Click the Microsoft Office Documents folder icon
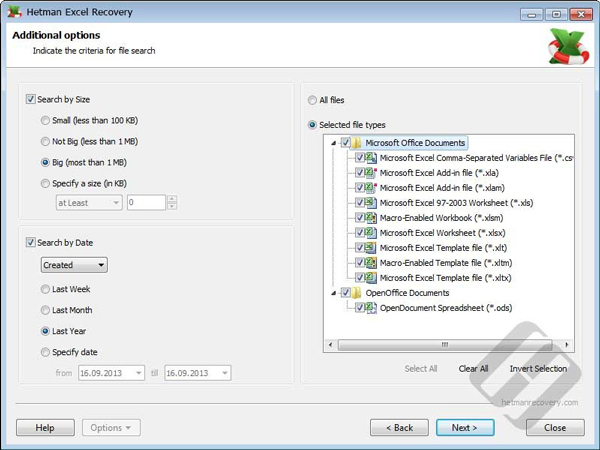 click(357, 143)
